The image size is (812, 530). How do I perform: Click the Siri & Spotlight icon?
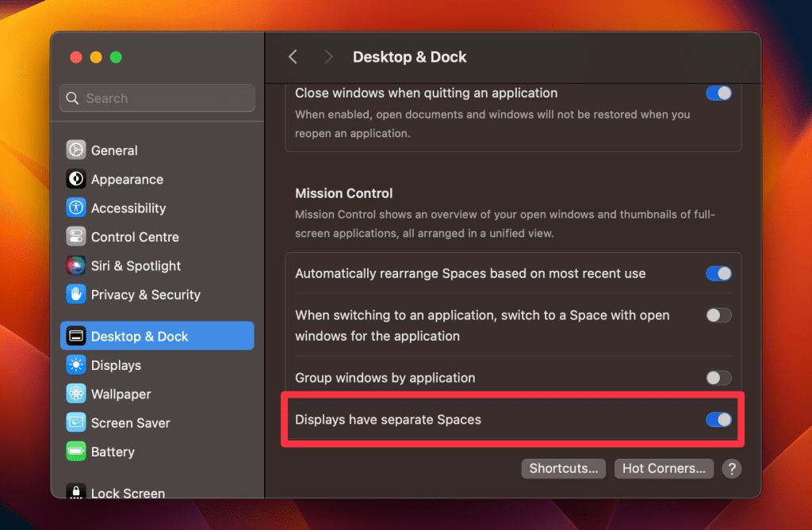tap(76, 266)
